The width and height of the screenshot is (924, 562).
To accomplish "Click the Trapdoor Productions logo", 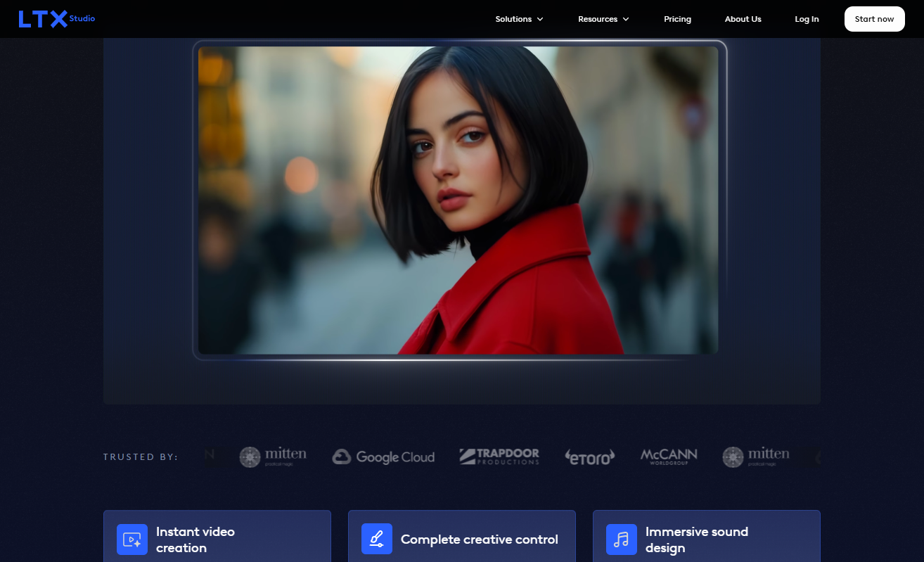I will tap(499, 457).
